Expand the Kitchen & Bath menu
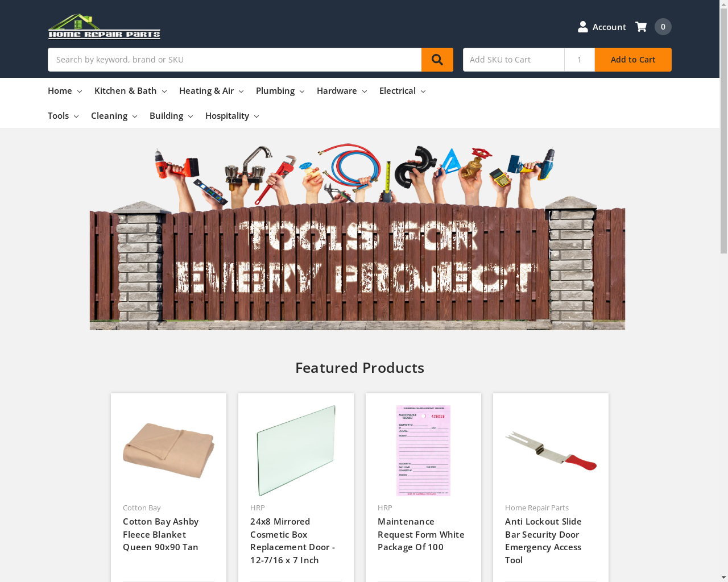This screenshot has height=582, width=728. click(x=130, y=91)
